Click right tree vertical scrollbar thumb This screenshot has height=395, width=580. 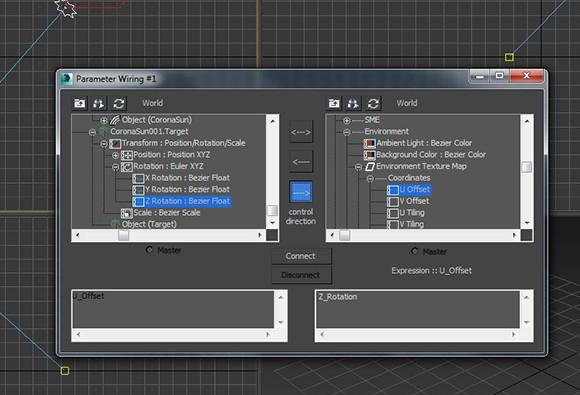[526, 167]
